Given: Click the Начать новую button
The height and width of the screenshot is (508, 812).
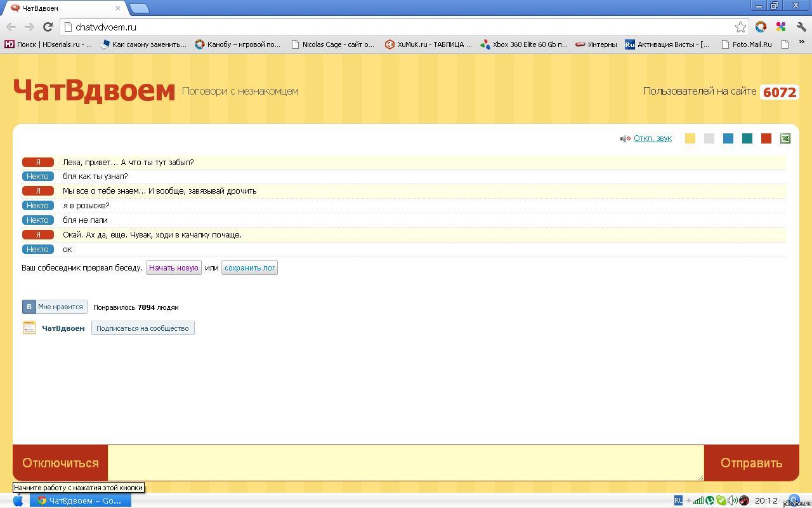Looking at the screenshot, I should point(174,268).
